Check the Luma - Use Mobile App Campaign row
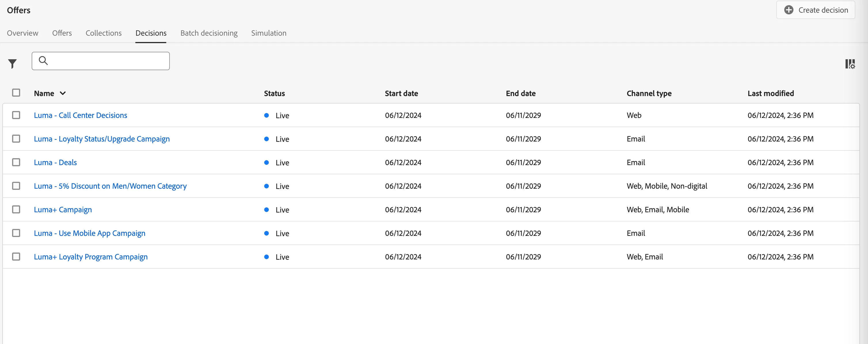This screenshot has height=344, width=868. [x=16, y=233]
